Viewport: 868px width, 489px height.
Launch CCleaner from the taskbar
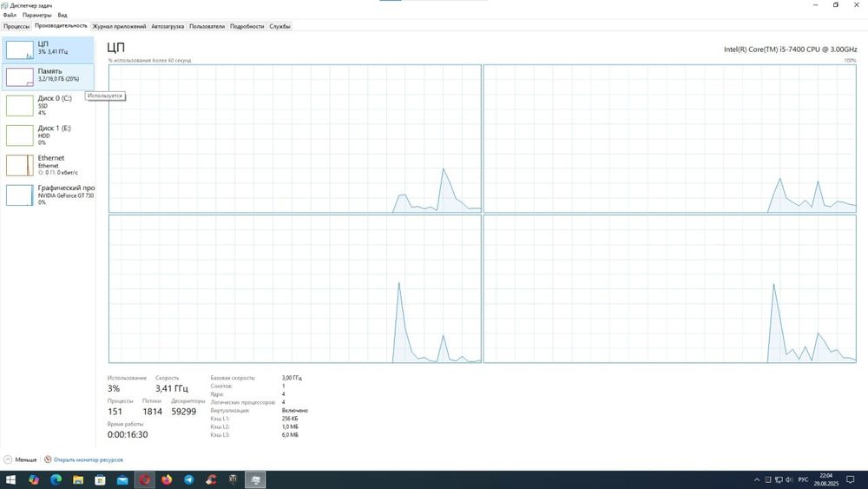(x=211, y=479)
